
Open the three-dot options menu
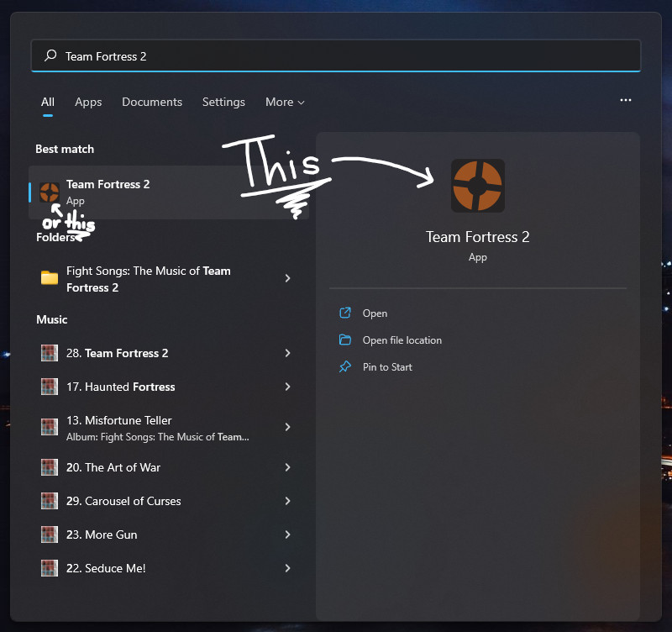[x=626, y=100]
